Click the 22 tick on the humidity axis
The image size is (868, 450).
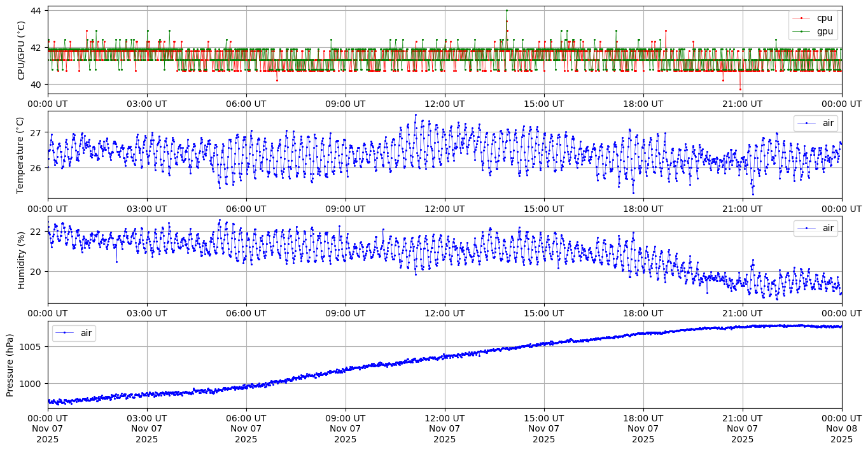[36, 231]
